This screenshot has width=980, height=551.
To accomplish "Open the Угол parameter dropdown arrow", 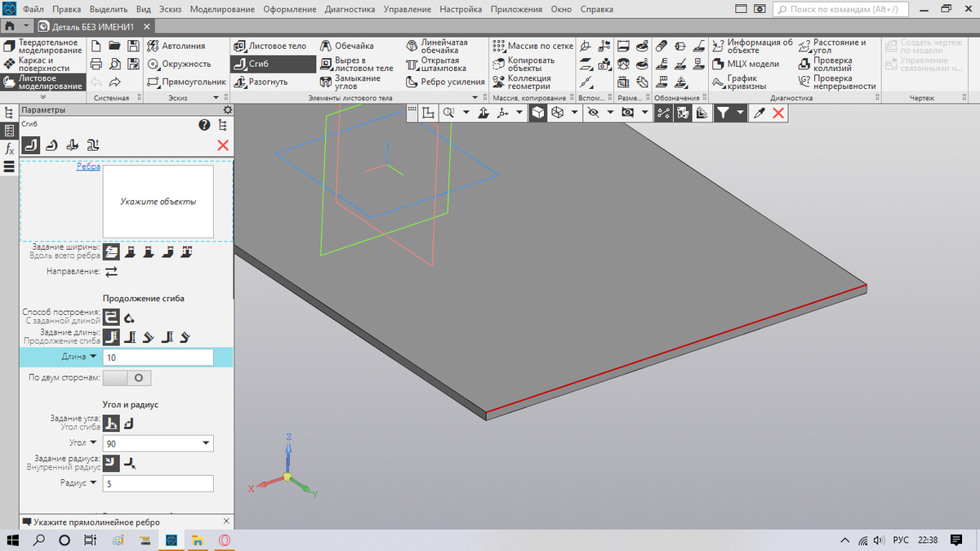I will click(92, 442).
